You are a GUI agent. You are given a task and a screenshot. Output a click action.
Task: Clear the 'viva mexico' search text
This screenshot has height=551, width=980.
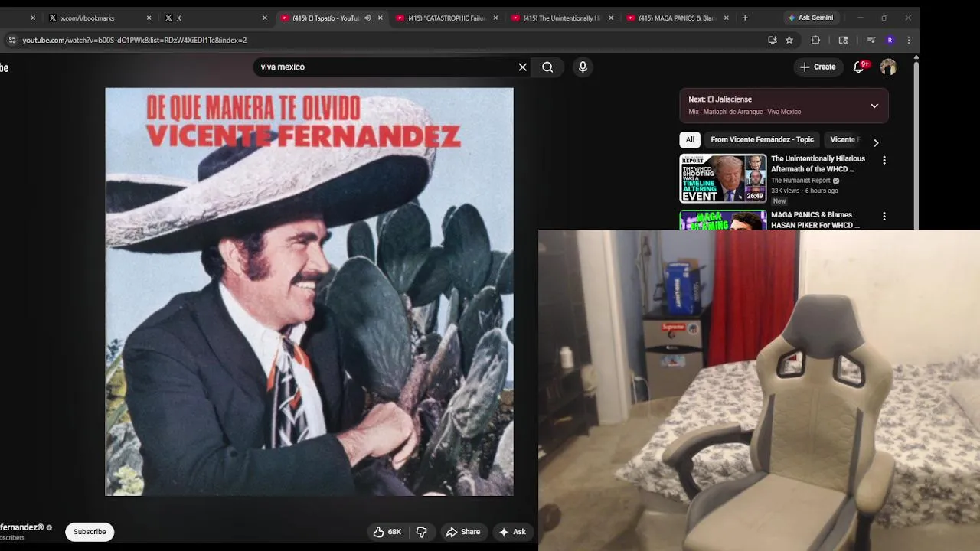tap(523, 67)
